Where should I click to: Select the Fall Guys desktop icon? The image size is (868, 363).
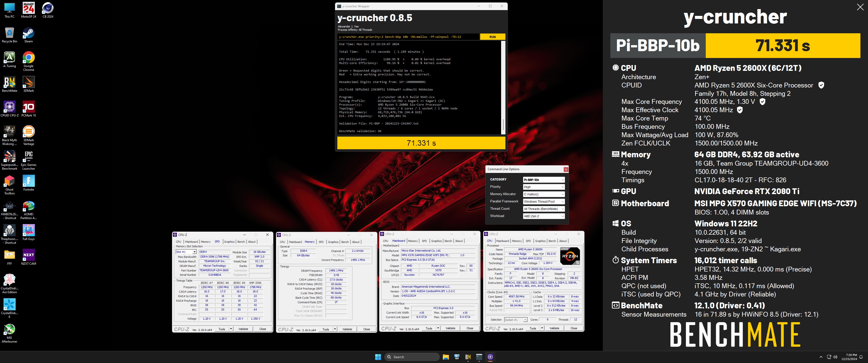[x=29, y=232]
